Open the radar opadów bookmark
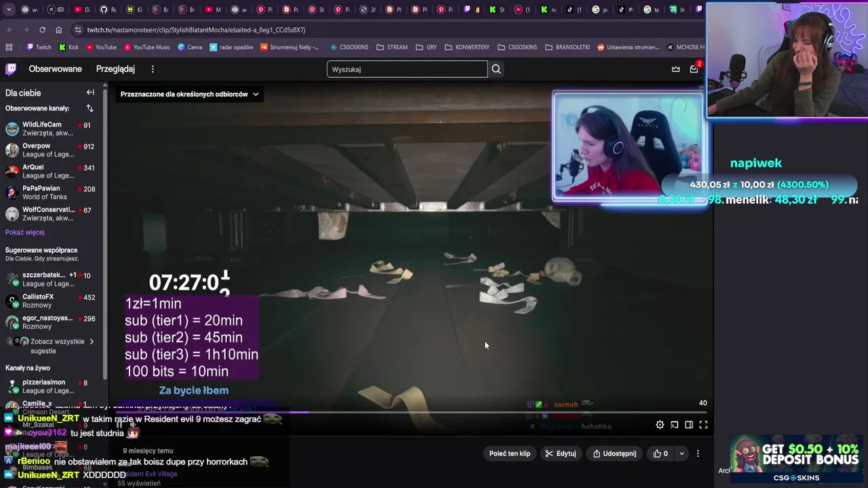Viewport: 868px width, 488px height. click(231, 47)
